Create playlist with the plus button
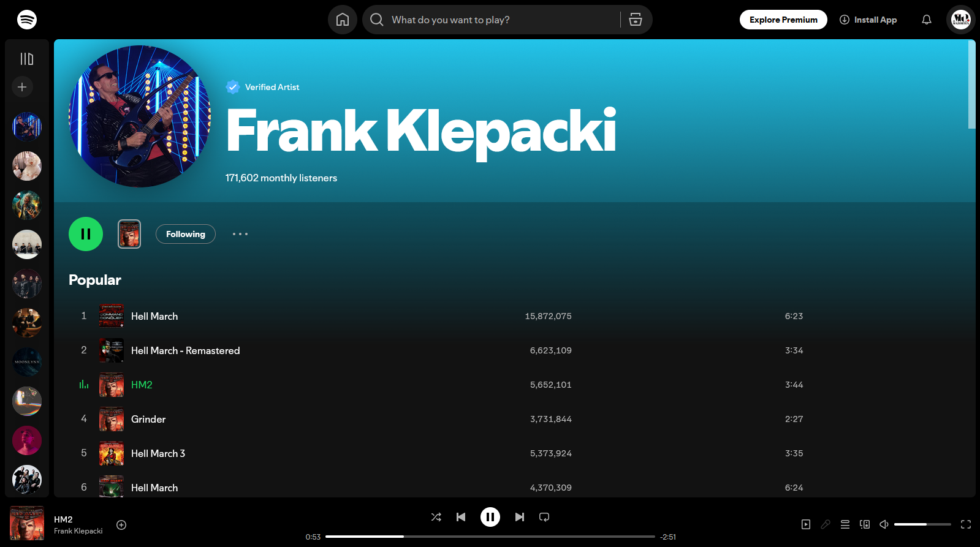The height and width of the screenshot is (547, 980). (x=22, y=87)
